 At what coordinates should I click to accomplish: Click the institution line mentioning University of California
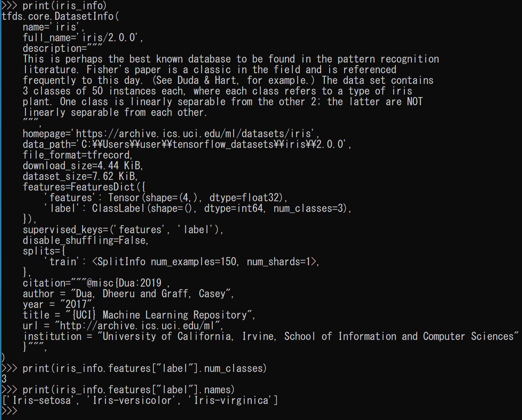pos(271,336)
